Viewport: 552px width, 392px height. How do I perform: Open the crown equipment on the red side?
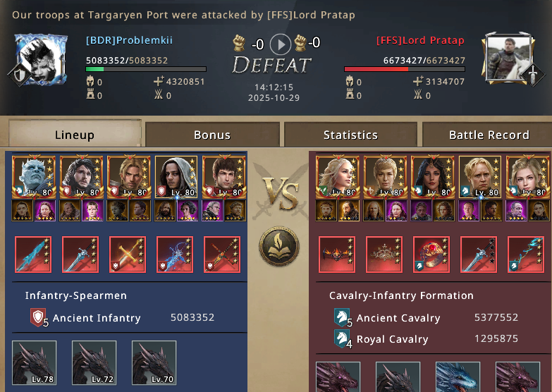[384, 255]
